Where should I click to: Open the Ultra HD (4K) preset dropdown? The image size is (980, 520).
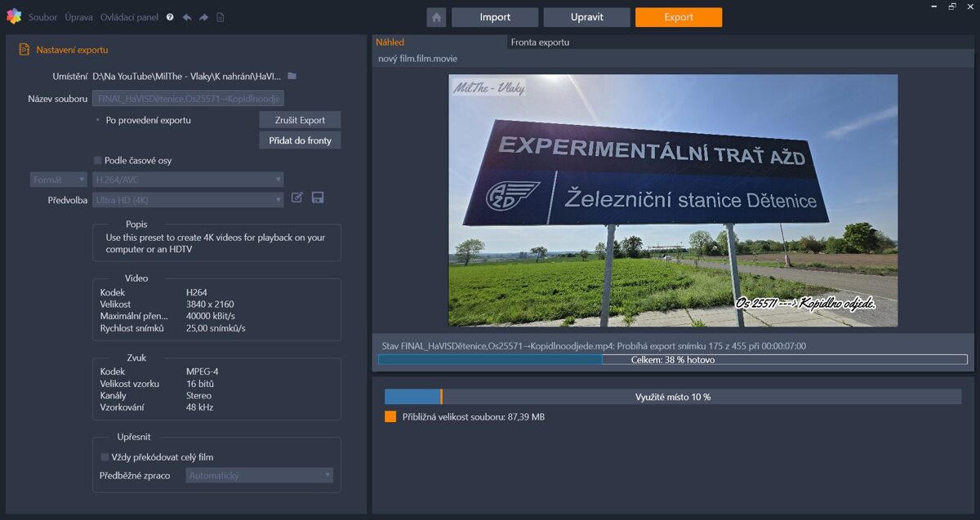click(x=188, y=200)
